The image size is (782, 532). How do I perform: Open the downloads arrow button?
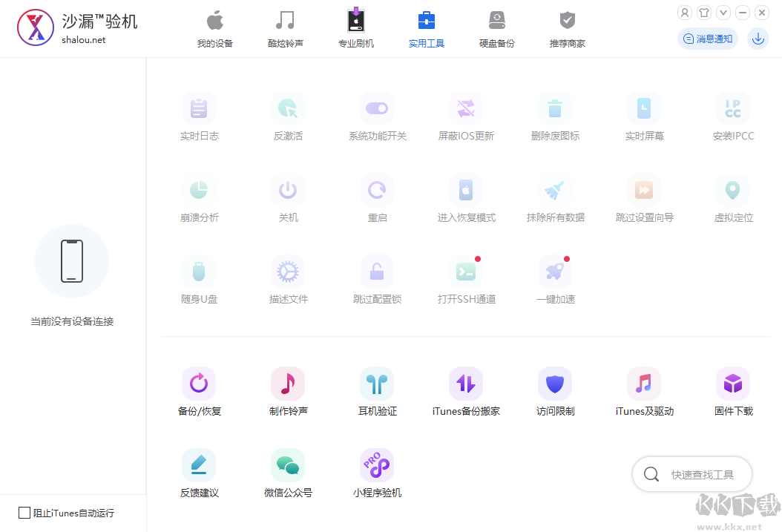[758, 39]
